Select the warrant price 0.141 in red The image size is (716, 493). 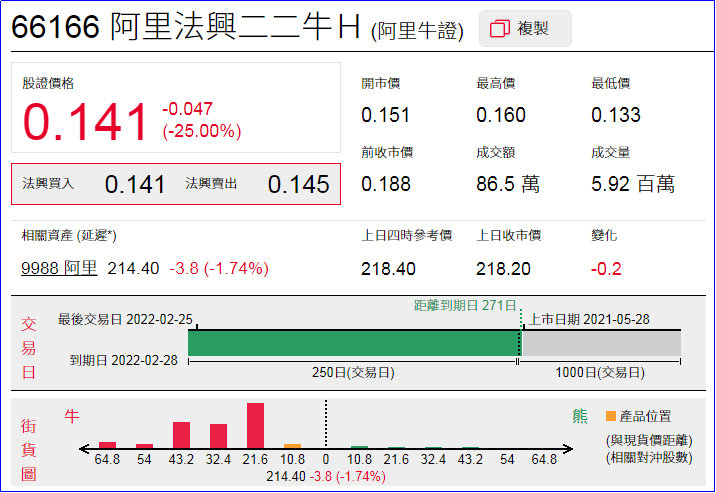pos(85,122)
